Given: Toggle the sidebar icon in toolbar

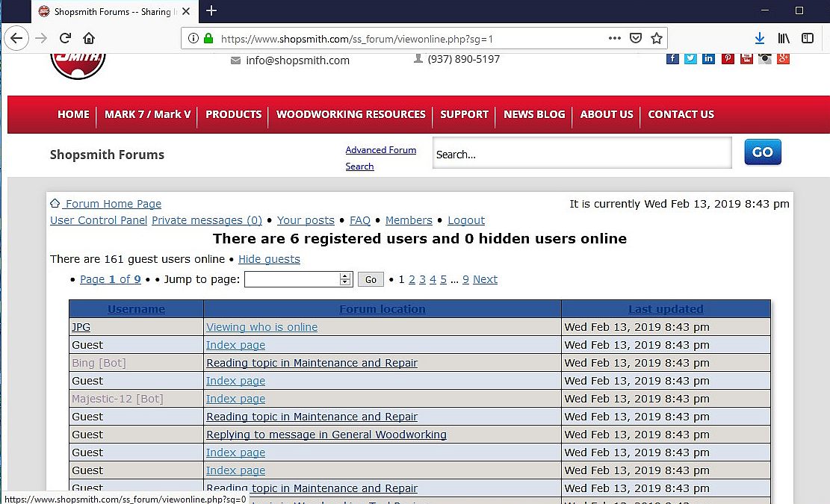Looking at the screenshot, I should [808, 38].
